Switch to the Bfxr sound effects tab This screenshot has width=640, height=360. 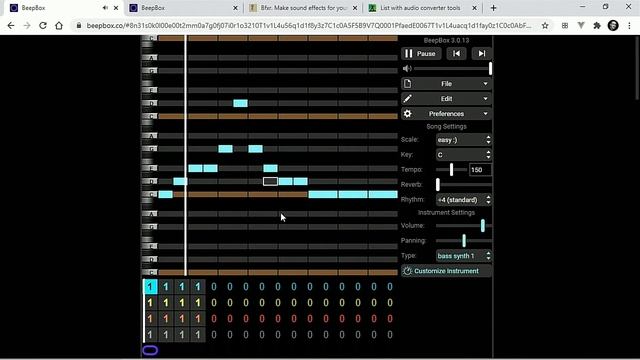[x=303, y=8]
